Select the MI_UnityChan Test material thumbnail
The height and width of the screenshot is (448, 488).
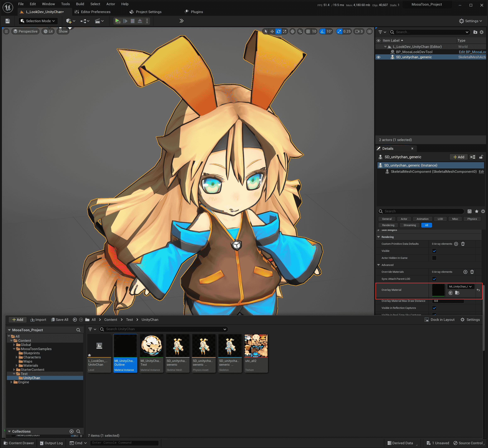coord(151,346)
